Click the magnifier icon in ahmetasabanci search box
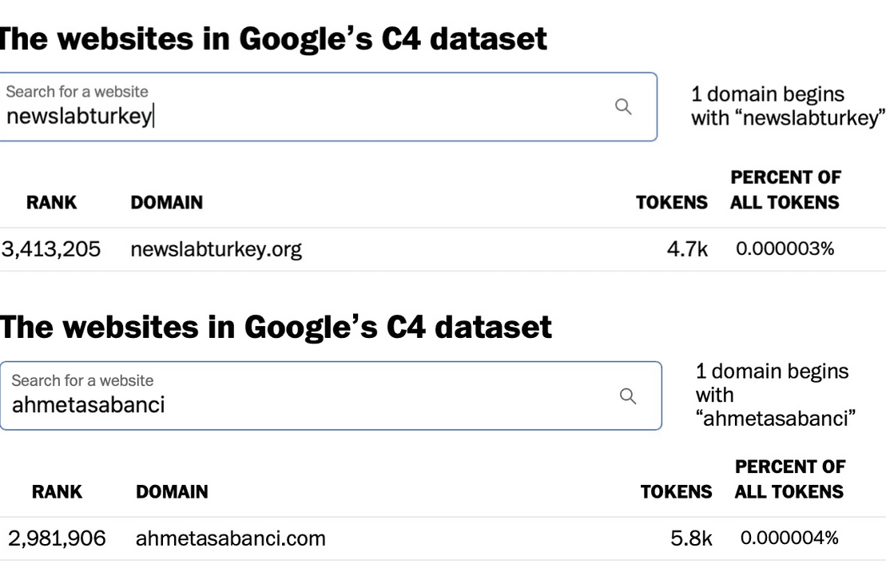Viewport: 886px width, 588px height. click(628, 396)
